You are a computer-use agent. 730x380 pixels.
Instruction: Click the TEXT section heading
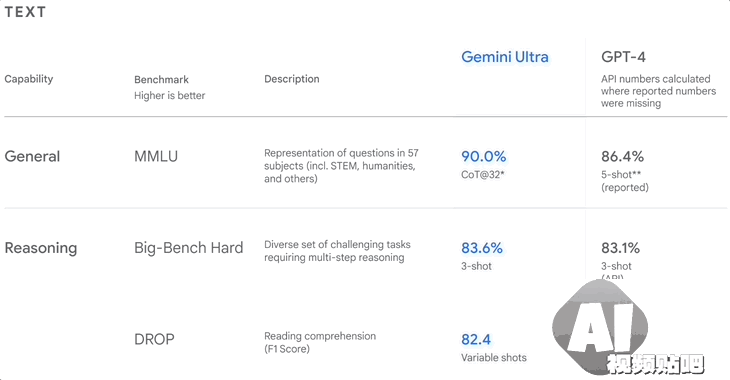[x=25, y=12]
